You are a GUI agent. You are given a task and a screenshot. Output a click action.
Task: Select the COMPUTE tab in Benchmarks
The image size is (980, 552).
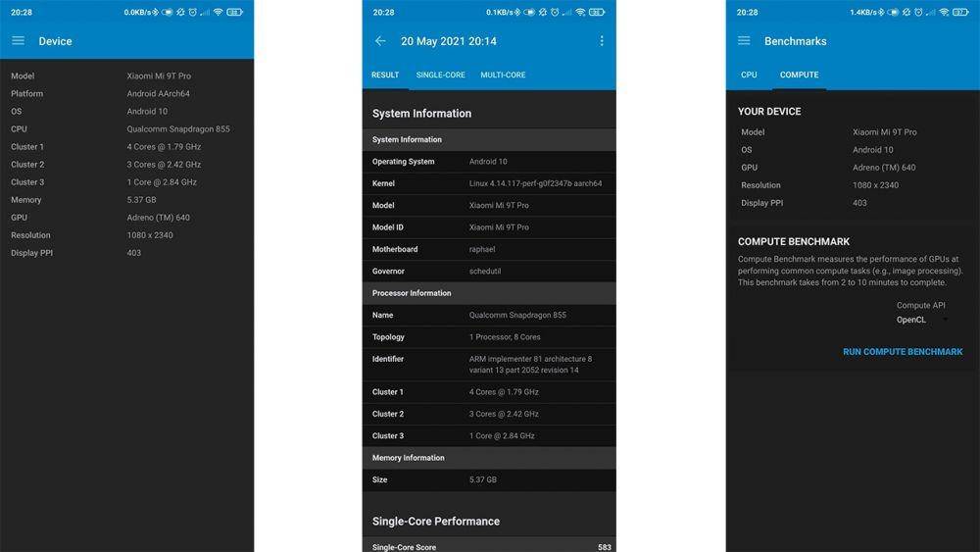click(x=799, y=75)
